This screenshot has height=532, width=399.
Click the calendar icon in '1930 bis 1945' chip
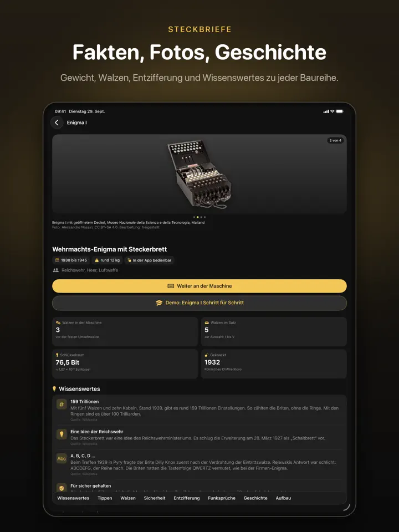[57, 260]
